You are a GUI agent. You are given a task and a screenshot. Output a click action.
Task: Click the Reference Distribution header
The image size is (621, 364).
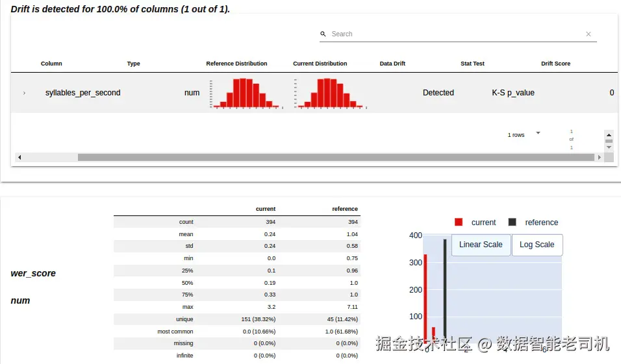[236, 64]
